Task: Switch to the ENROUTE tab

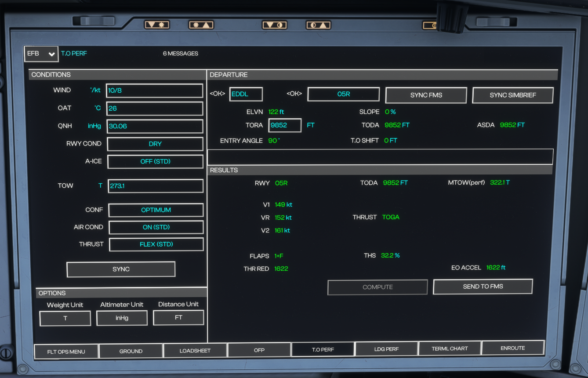Action: pos(513,348)
